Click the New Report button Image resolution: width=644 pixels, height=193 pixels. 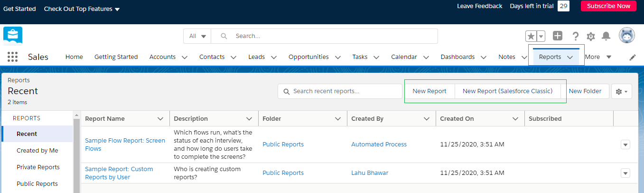point(429,91)
